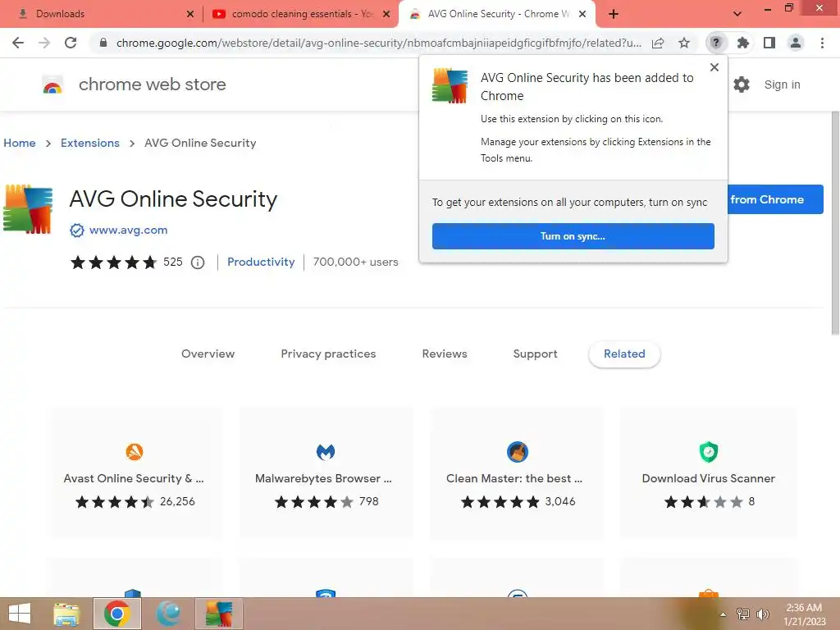
Task: Open Productivity category link
Action: tap(261, 262)
